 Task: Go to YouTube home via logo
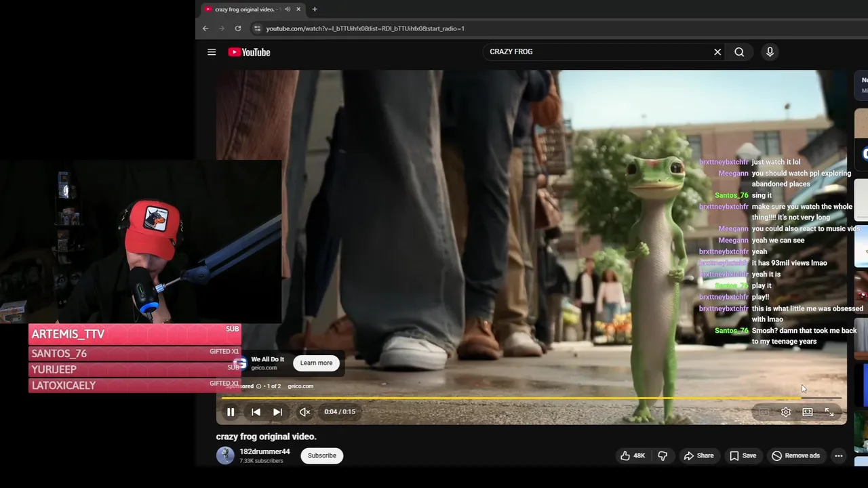[x=249, y=52]
